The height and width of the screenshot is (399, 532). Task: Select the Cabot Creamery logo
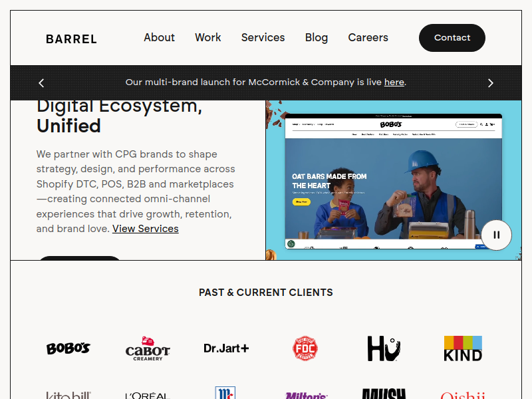(x=148, y=348)
